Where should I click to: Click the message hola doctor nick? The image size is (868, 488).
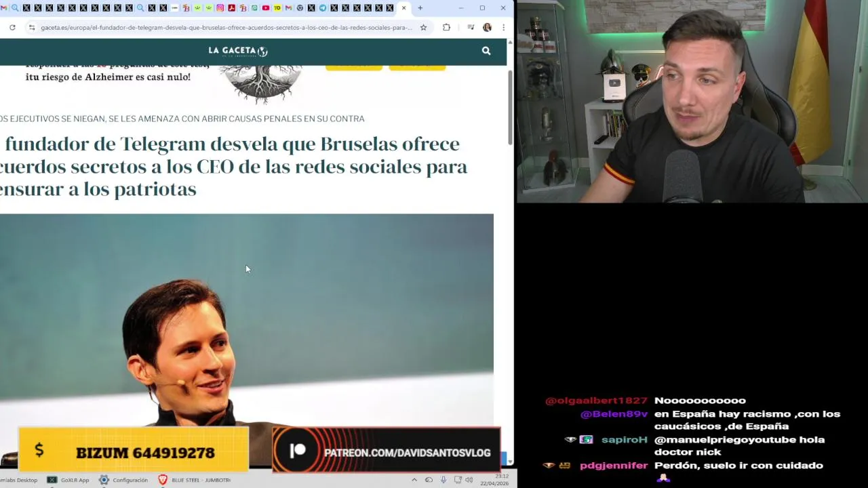click(x=739, y=446)
